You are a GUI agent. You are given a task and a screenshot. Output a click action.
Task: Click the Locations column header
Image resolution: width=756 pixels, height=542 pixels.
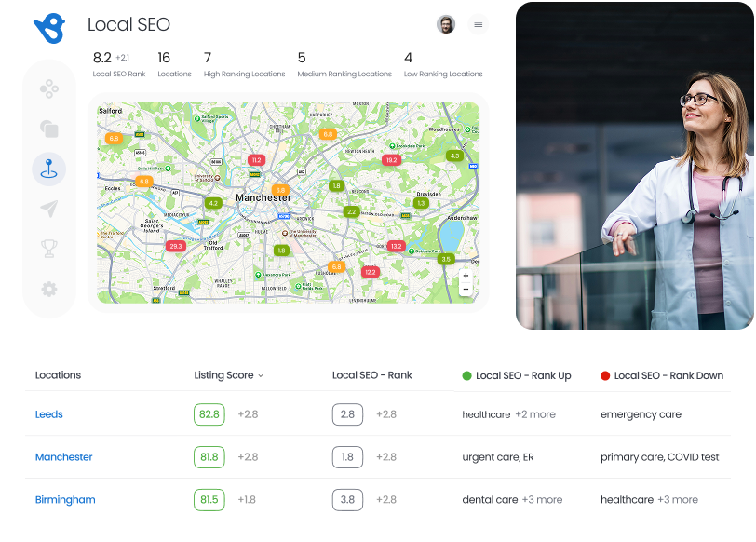[x=58, y=375]
